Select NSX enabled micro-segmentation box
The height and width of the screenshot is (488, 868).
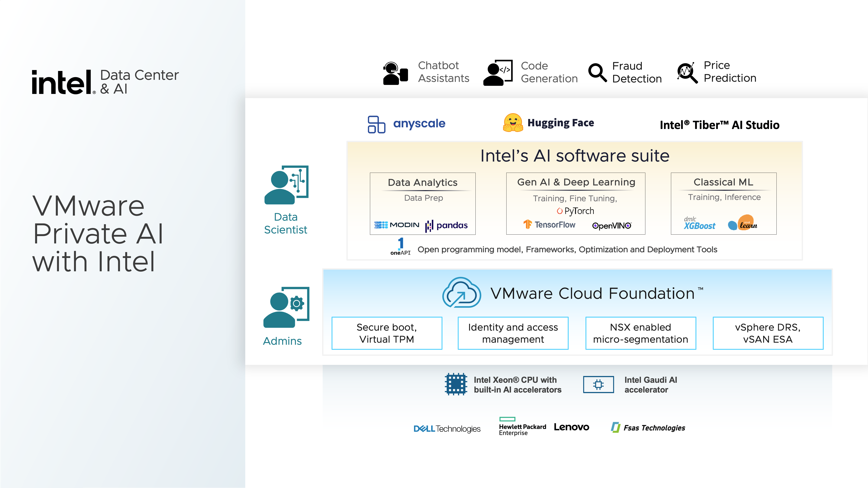[641, 333]
